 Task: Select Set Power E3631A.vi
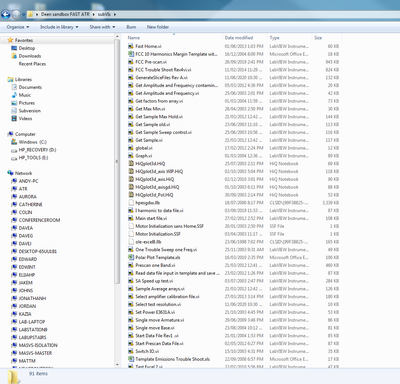tap(155, 312)
